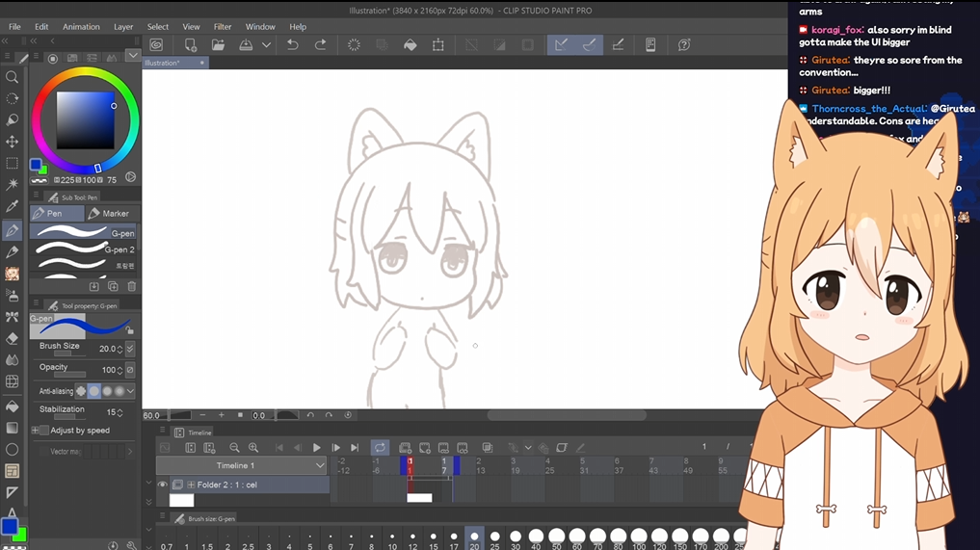The height and width of the screenshot is (550, 980).
Task: Open the Layer menu
Action: pos(123,27)
